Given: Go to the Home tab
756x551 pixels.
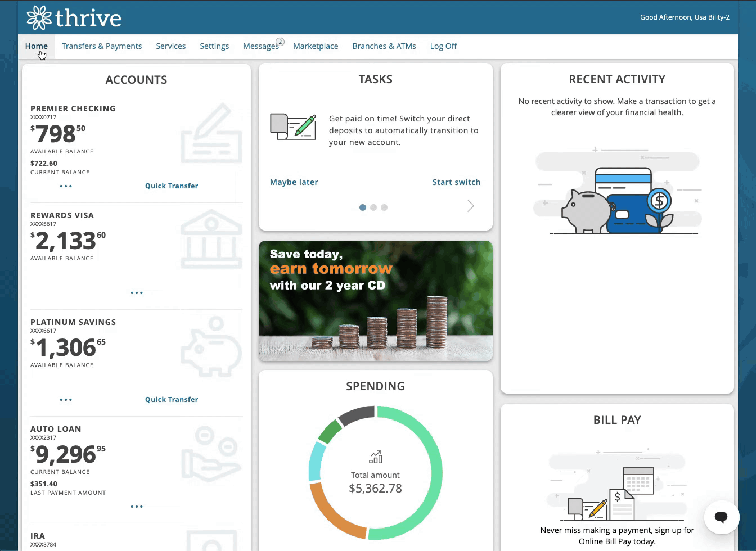Looking at the screenshot, I should [37, 46].
